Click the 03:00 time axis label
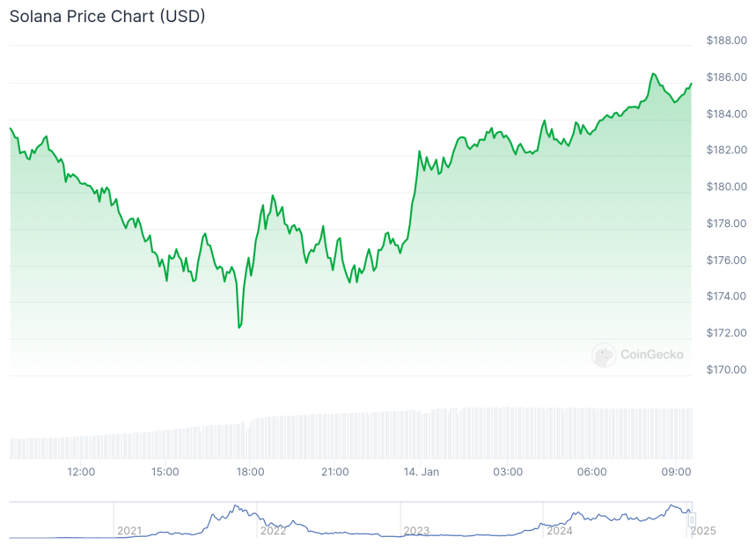The image size is (756, 552). coord(508,472)
